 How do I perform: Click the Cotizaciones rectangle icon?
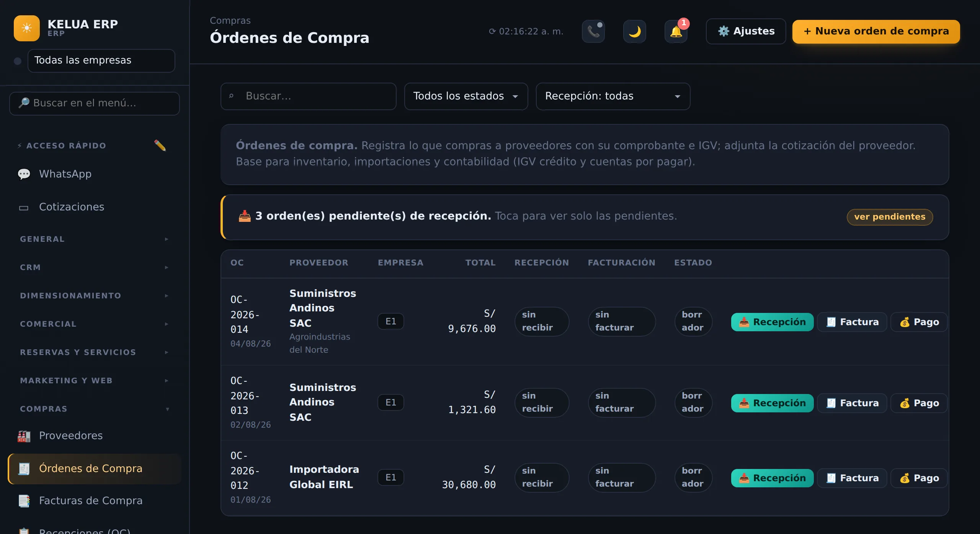click(24, 208)
